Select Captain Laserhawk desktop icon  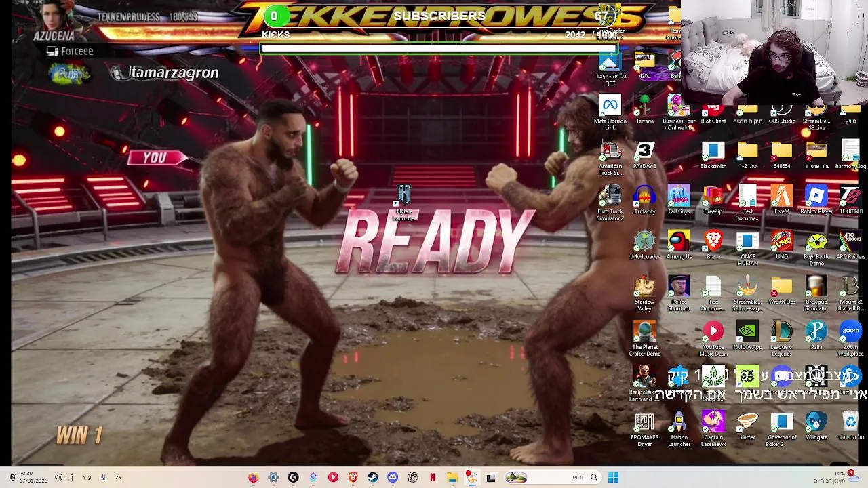(713, 430)
